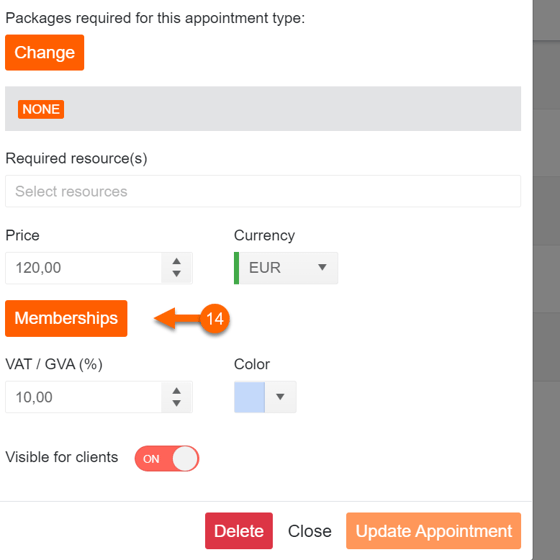Open the Select resources multiselect
Viewport: 560px width, 560px height.
coord(263,191)
